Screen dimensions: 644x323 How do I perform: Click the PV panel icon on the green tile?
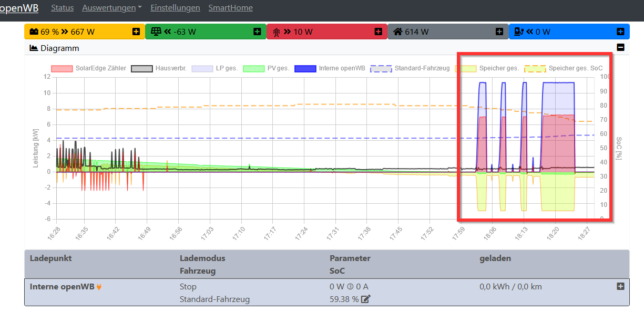coord(156,32)
